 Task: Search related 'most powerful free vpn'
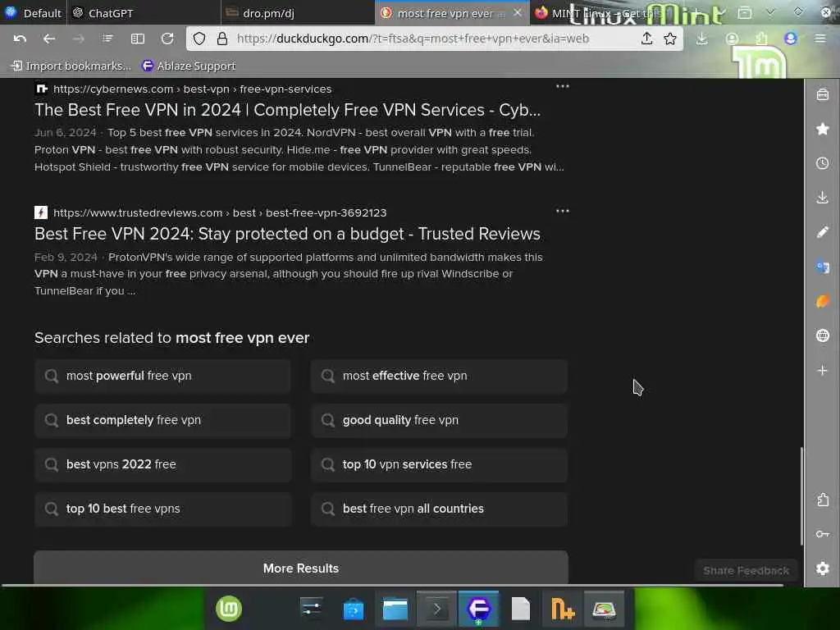click(163, 376)
